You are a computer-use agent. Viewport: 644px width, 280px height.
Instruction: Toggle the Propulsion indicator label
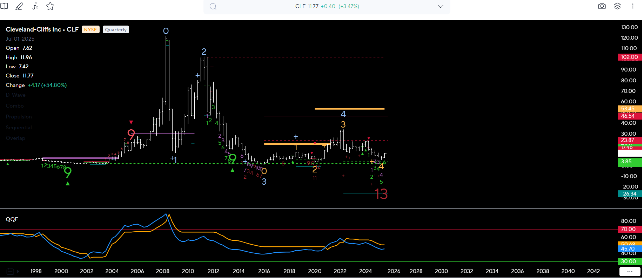[x=19, y=117]
